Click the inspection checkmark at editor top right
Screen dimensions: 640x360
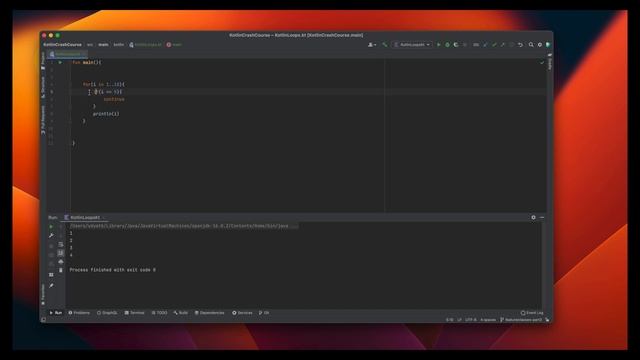(x=542, y=63)
